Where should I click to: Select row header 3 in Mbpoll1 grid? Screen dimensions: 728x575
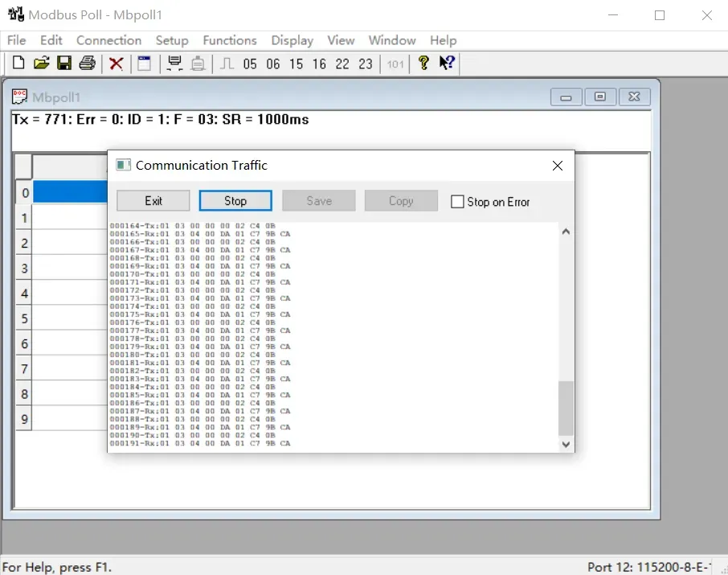24,269
